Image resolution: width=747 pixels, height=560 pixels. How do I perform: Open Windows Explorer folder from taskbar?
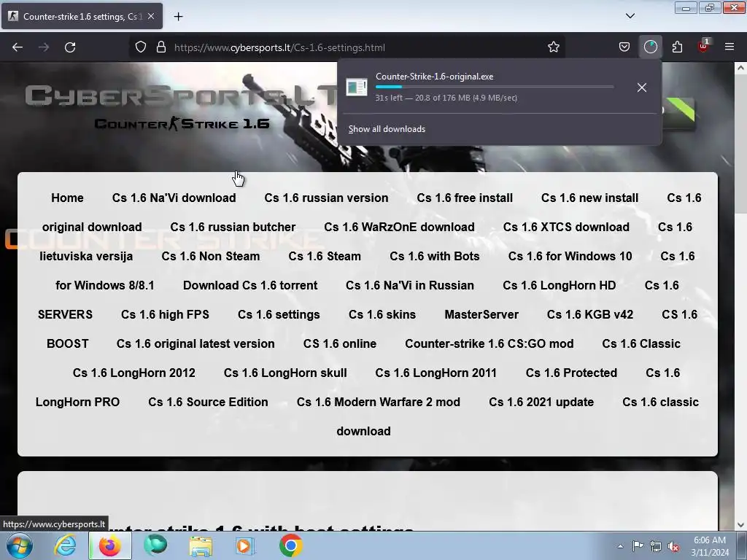(201, 545)
